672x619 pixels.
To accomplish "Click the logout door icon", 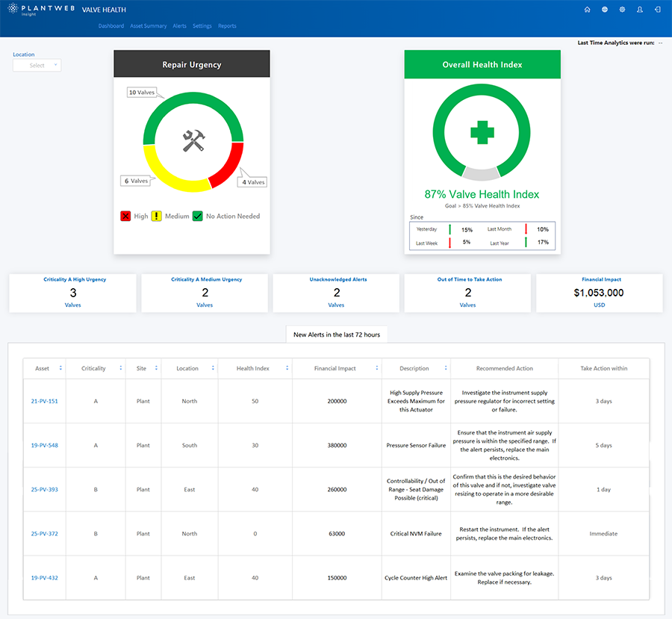I will click(x=657, y=10).
